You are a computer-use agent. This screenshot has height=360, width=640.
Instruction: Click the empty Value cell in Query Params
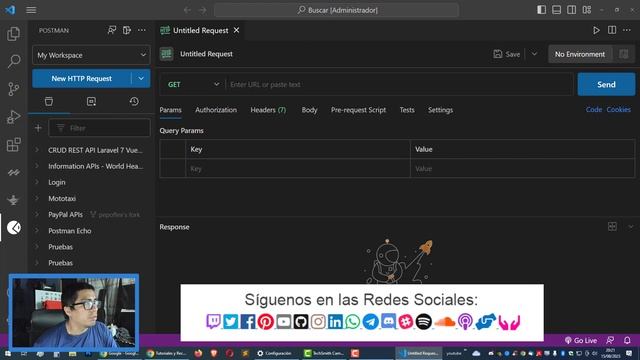coord(522,168)
